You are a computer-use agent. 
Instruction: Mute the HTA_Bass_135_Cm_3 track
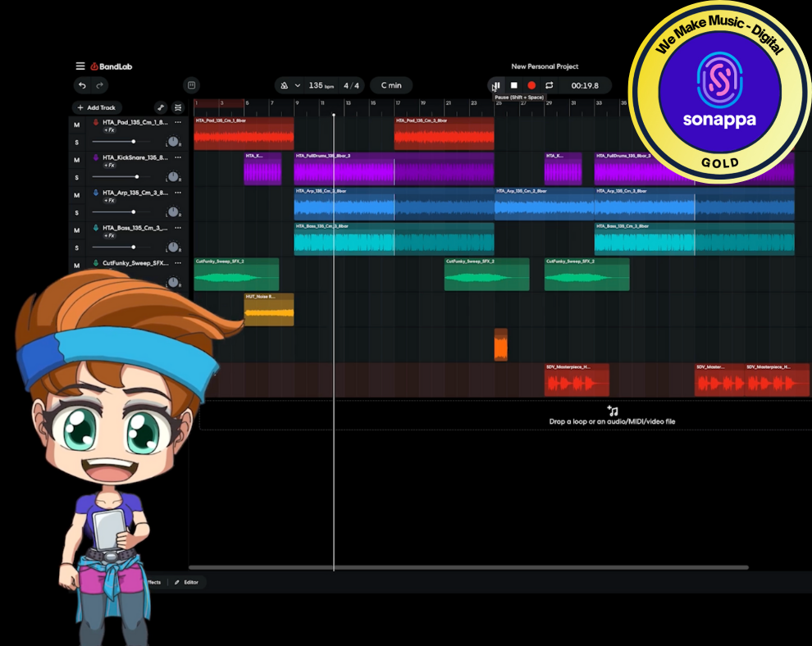coord(76,230)
